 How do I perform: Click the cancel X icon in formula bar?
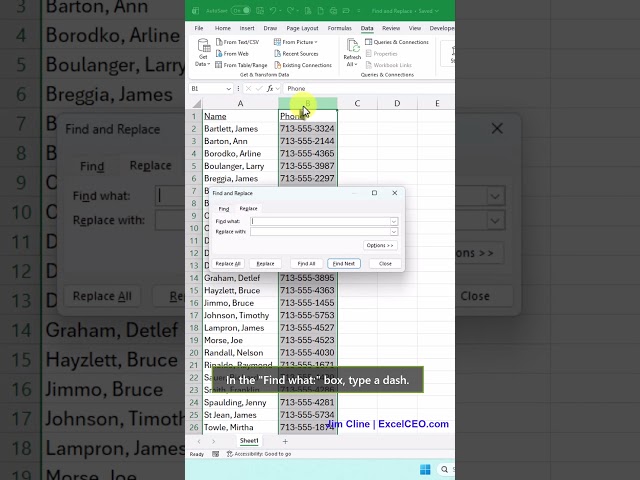coord(248,89)
